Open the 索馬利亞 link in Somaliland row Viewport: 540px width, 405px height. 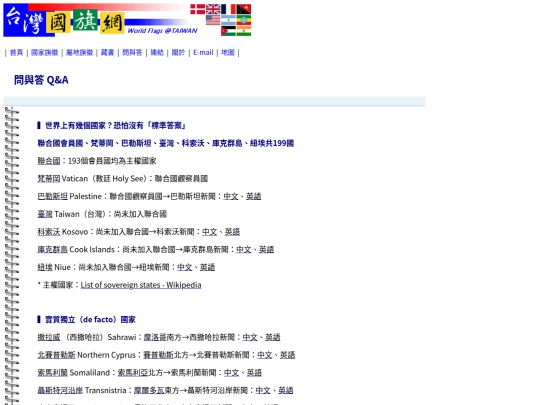click(133, 373)
